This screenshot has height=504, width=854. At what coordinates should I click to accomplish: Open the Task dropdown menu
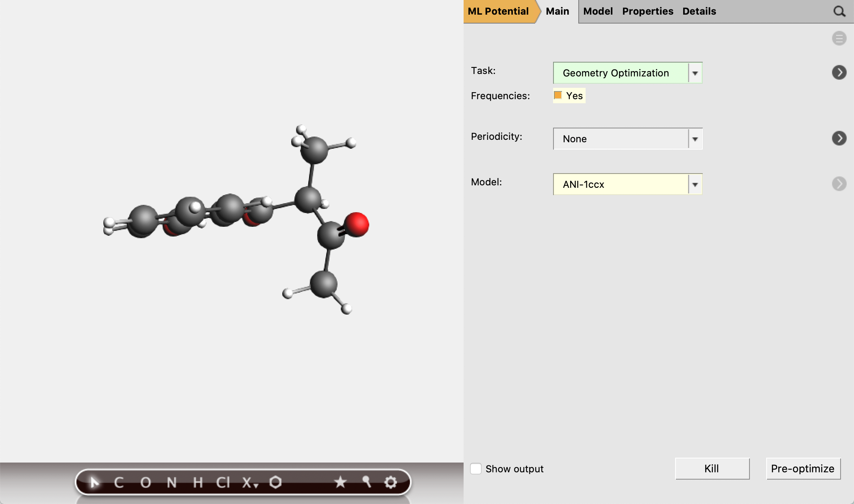[627, 73]
